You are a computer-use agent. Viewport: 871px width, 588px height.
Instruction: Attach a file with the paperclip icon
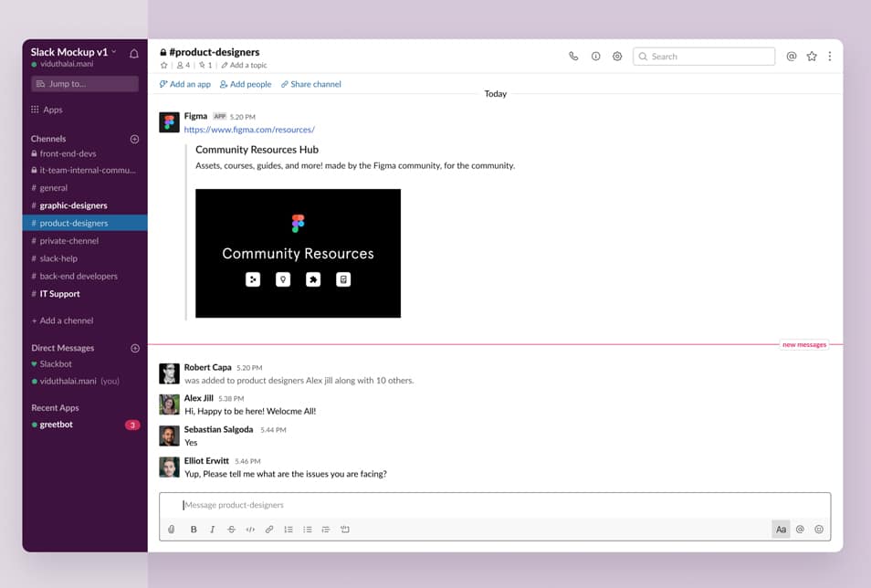172,529
